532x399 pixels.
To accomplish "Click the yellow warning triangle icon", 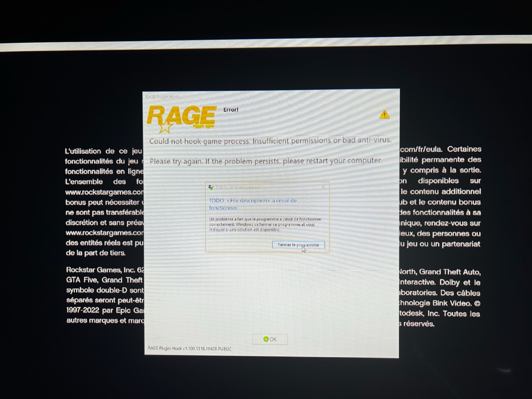I will [384, 114].
